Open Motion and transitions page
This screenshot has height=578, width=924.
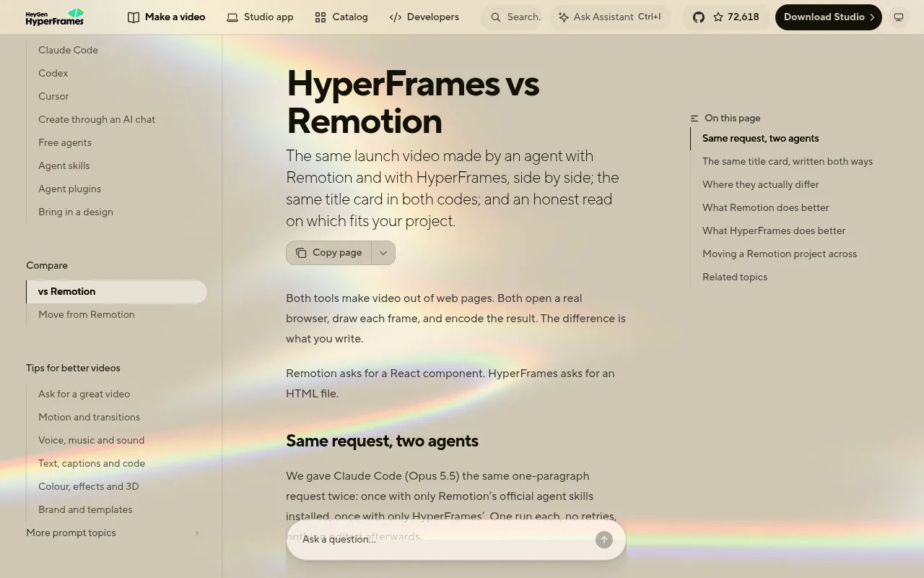pyautogui.click(x=90, y=417)
